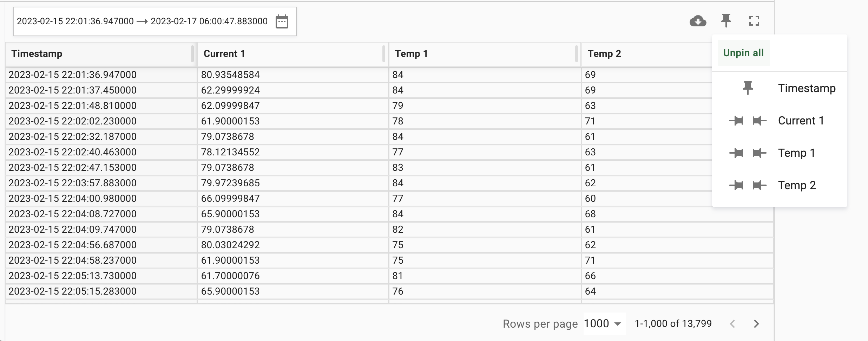Image resolution: width=868 pixels, height=341 pixels.
Task: Select the Timestamp entry in pin menu
Action: (x=807, y=88)
